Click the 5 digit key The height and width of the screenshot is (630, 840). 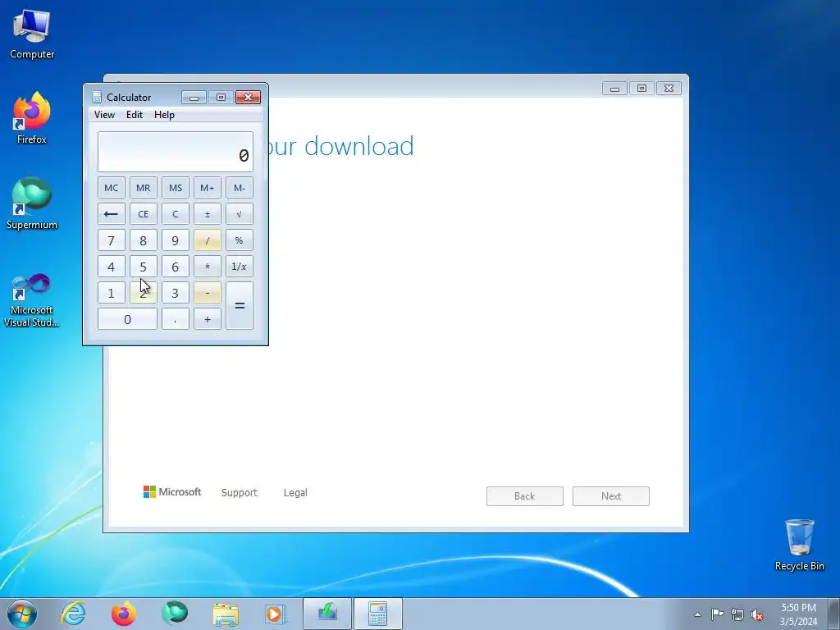pyautogui.click(x=143, y=267)
